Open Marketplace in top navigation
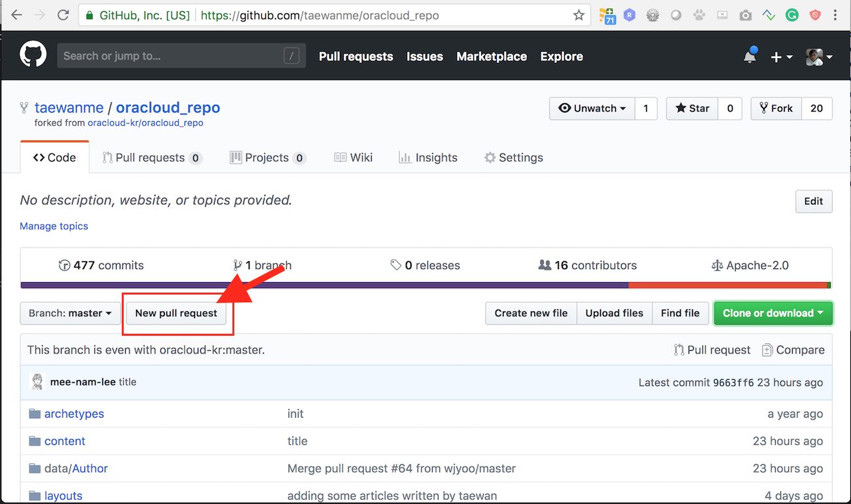 click(492, 56)
